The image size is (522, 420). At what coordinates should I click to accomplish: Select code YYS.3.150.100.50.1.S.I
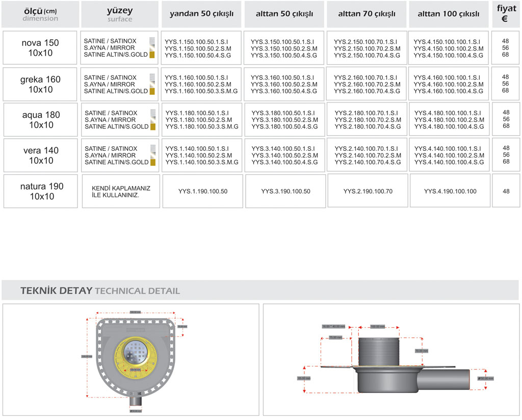tap(282, 41)
